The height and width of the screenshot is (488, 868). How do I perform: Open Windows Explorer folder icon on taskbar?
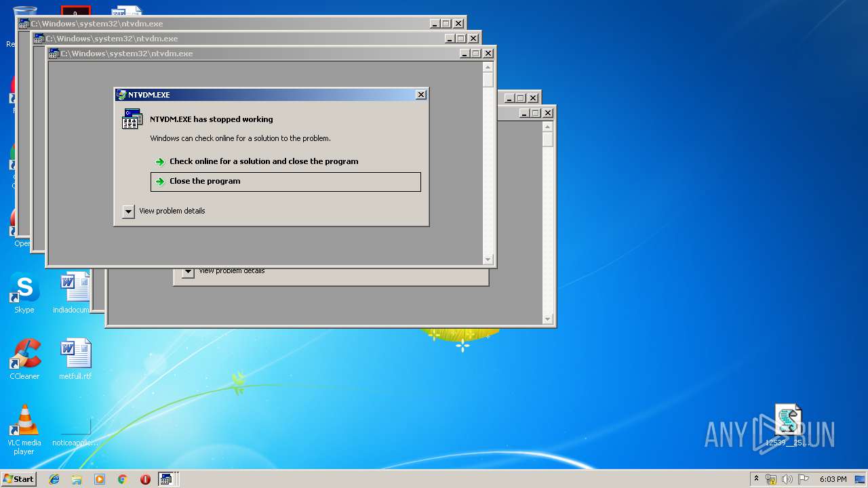tap(77, 479)
